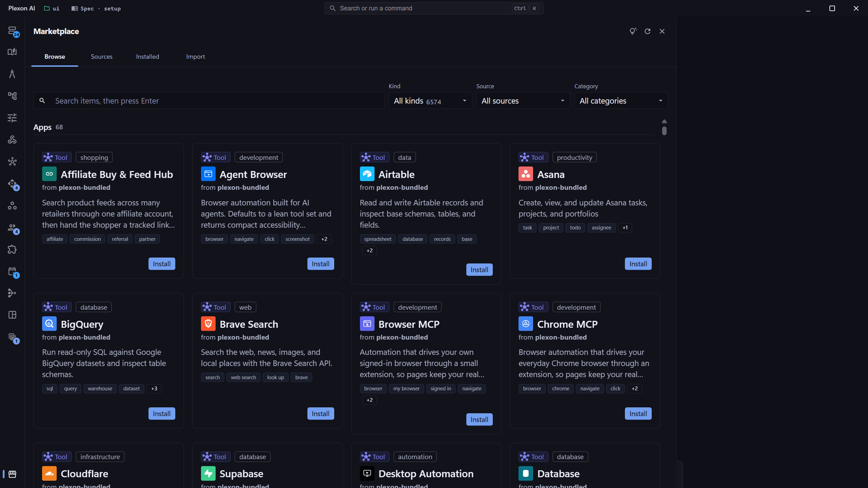The height and width of the screenshot is (488, 868).
Task: Click the lightbulb tips icon in Marketplace header
Action: point(633,31)
